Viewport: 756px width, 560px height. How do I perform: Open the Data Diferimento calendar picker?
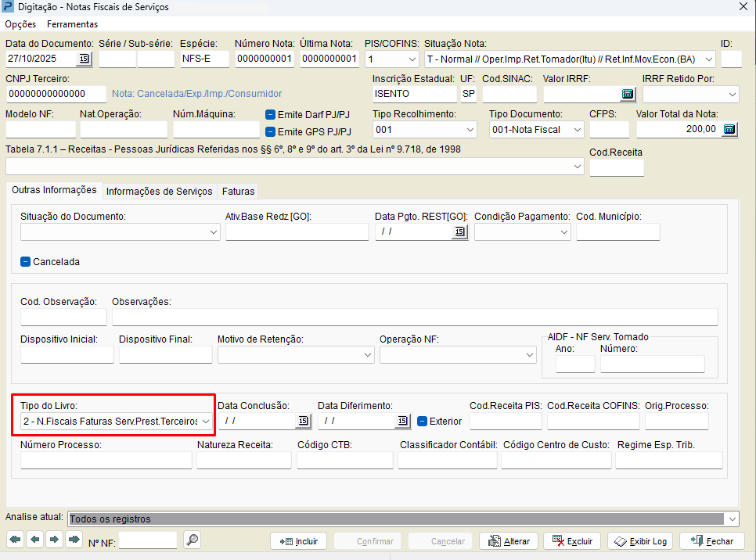(402, 421)
